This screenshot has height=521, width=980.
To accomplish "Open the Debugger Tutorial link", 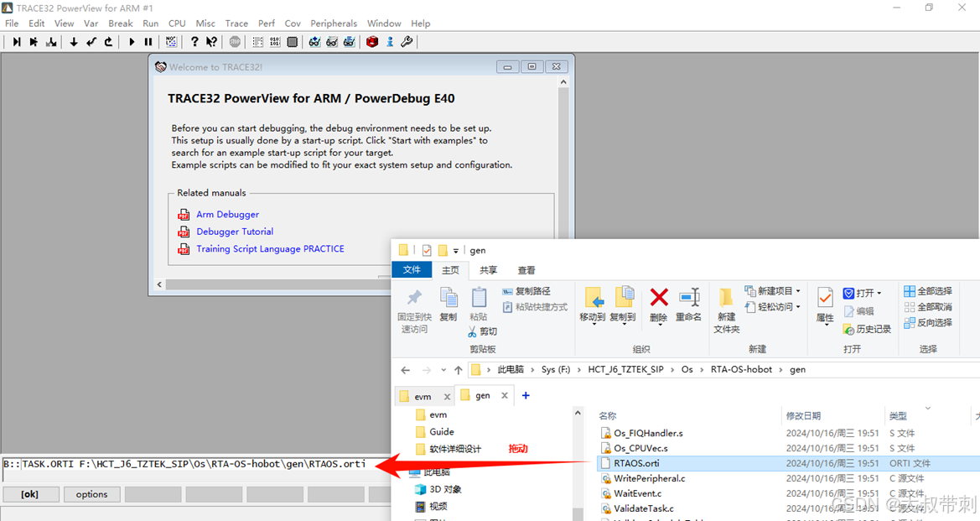I will [235, 232].
